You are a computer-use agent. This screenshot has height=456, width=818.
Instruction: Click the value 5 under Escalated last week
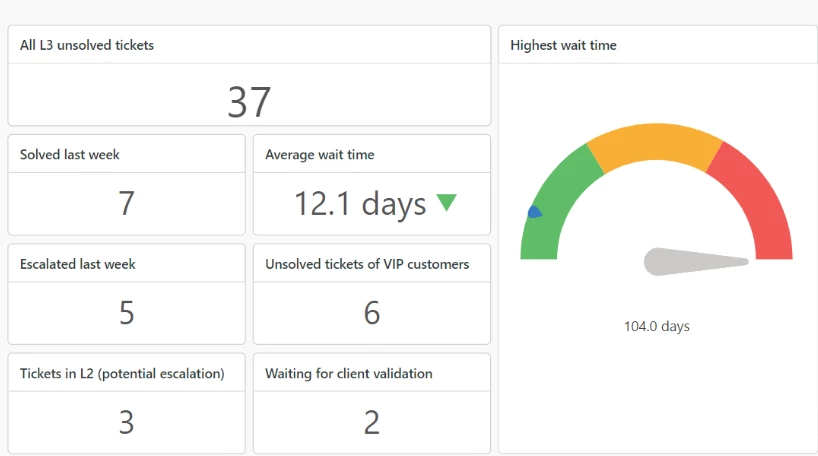126,313
